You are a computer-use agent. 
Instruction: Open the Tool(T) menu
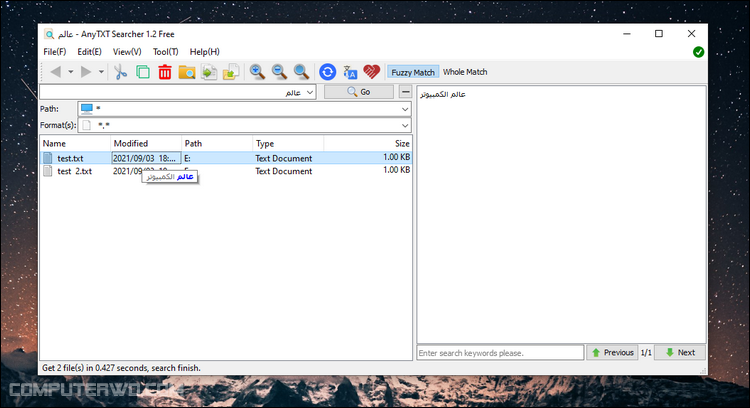[165, 52]
